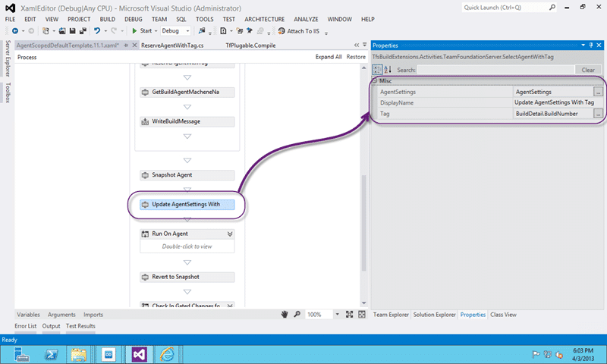Click the document page toolbar icon
The width and height of the screenshot is (607, 364).
pos(223,31)
